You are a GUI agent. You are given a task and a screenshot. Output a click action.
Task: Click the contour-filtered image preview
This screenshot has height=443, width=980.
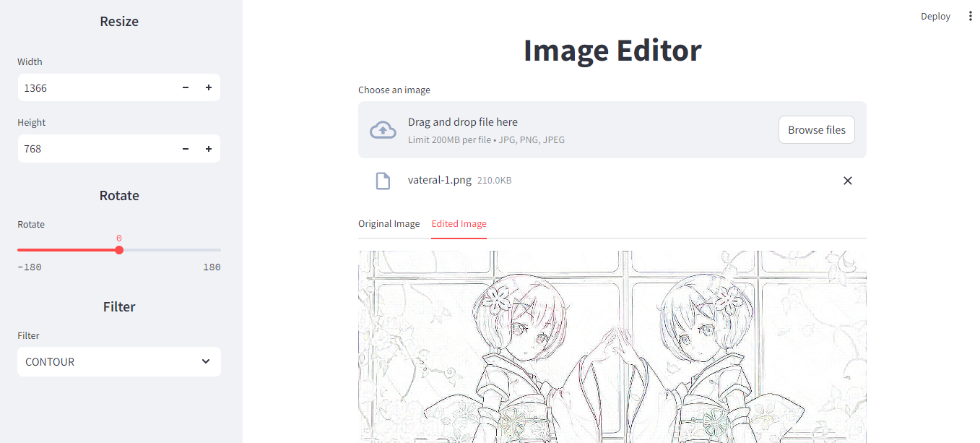click(x=612, y=347)
